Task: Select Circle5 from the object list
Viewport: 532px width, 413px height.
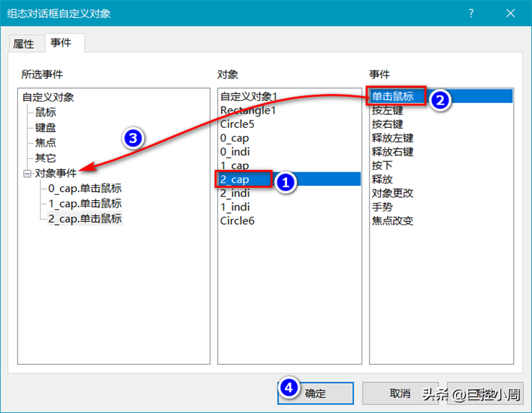Action: click(237, 124)
